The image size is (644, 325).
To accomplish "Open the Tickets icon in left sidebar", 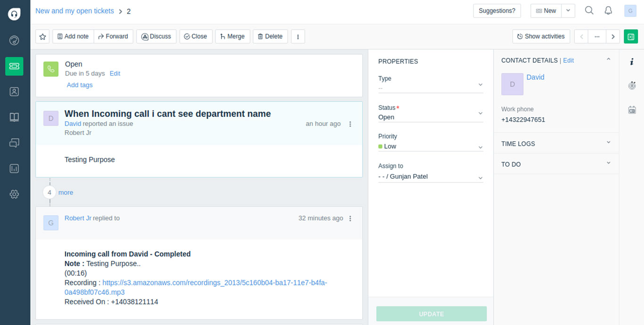I will pyautogui.click(x=14, y=66).
